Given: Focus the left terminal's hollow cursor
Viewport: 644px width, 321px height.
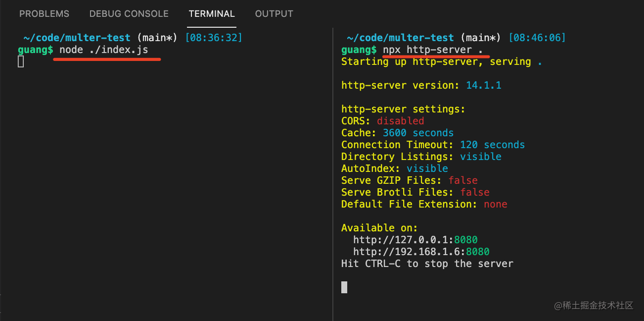Looking at the screenshot, I should tap(21, 61).
